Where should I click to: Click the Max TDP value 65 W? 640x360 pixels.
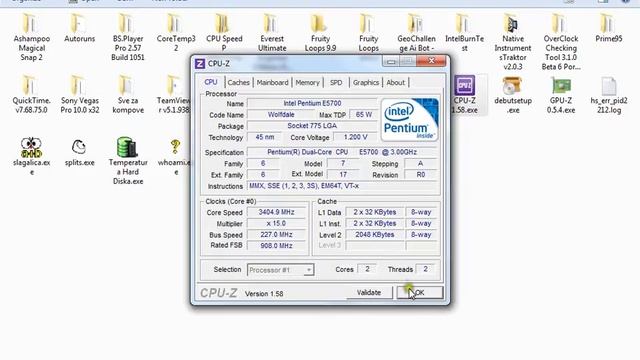pyautogui.click(x=364, y=115)
